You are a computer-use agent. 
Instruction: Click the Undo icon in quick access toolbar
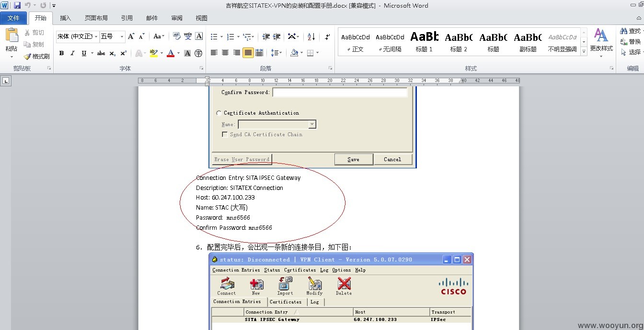[x=28, y=5]
